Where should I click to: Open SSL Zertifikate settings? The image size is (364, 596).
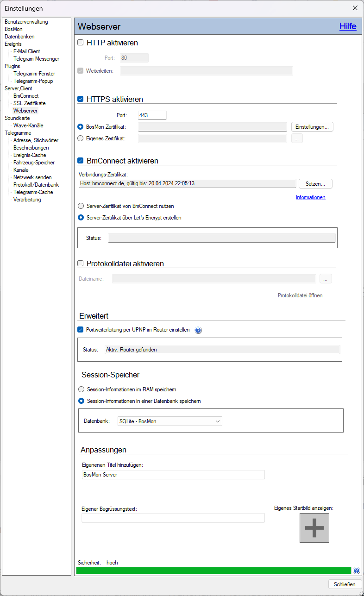(30, 103)
